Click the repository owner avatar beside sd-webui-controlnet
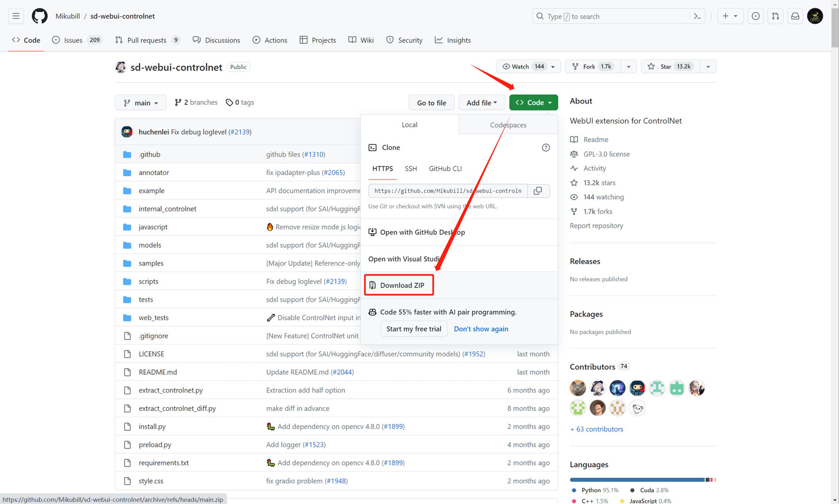 click(x=121, y=67)
